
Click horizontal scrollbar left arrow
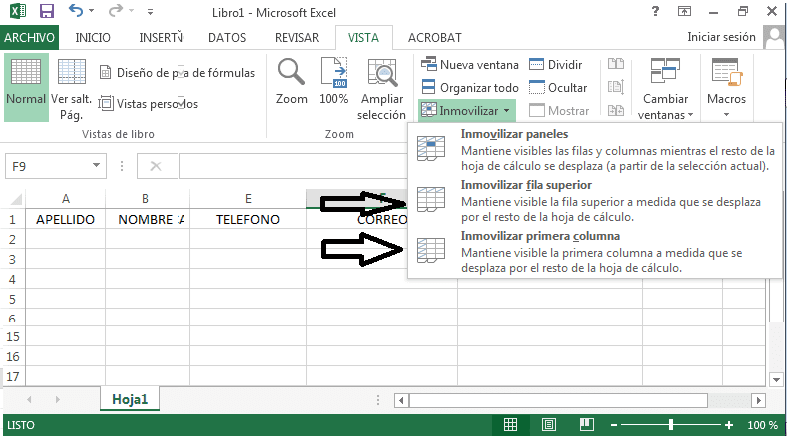(401, 400)
